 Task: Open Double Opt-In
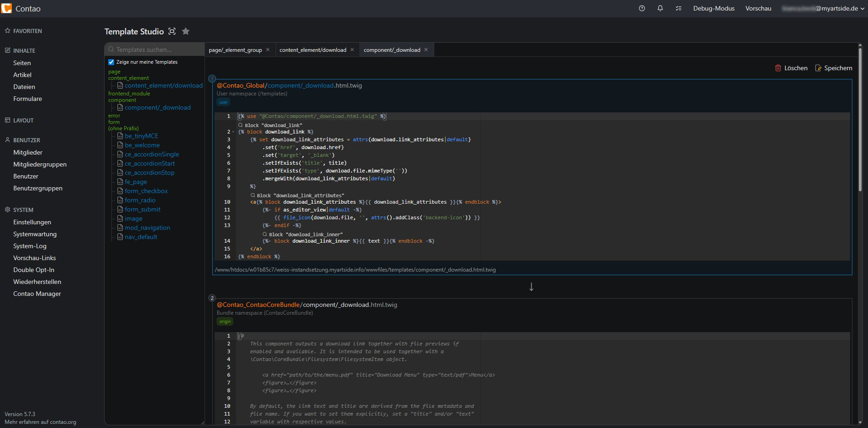[33, 270]
